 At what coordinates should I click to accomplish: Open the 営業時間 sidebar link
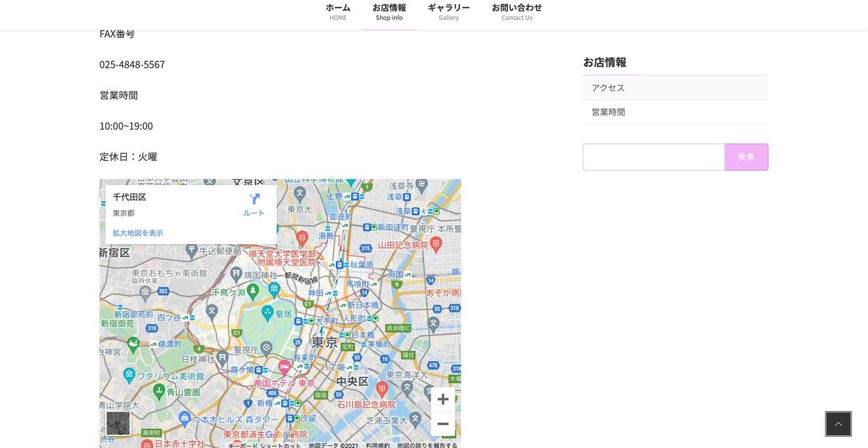click(675, 112)
